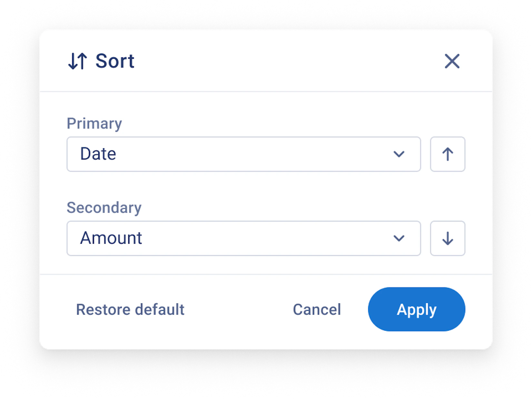Screen dimensions: 532x399
Task: Switch Amount sorting using the descending arrow icon
Action: tap(447, 238)
